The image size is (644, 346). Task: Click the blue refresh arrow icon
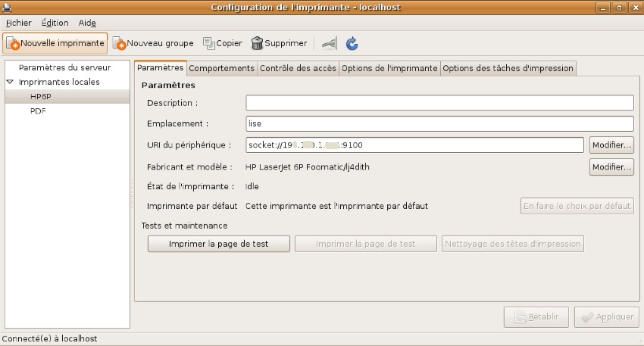352,44
